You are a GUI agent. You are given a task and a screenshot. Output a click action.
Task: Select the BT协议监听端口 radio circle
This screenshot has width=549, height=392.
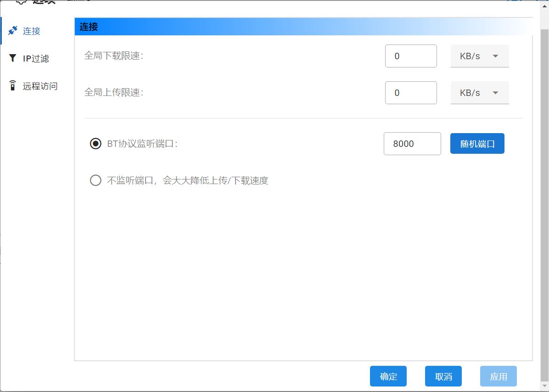click(95, 144)
